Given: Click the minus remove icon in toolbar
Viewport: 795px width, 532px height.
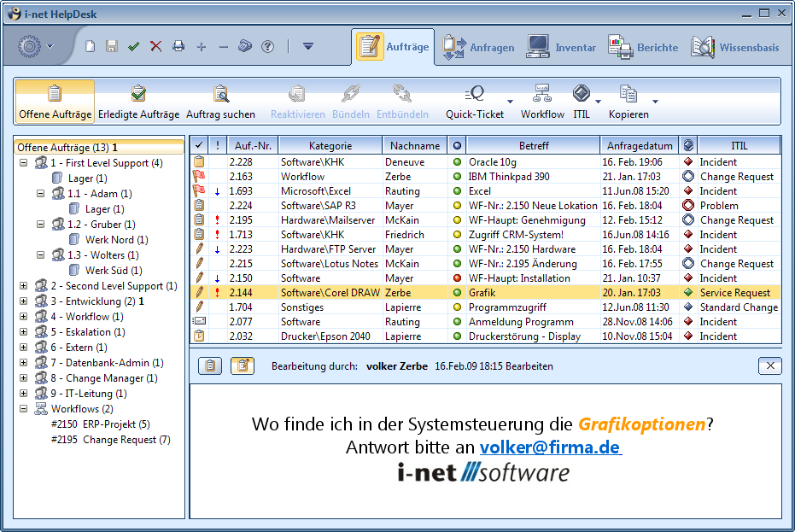Looking at the screenshot, I should point(224,47).
